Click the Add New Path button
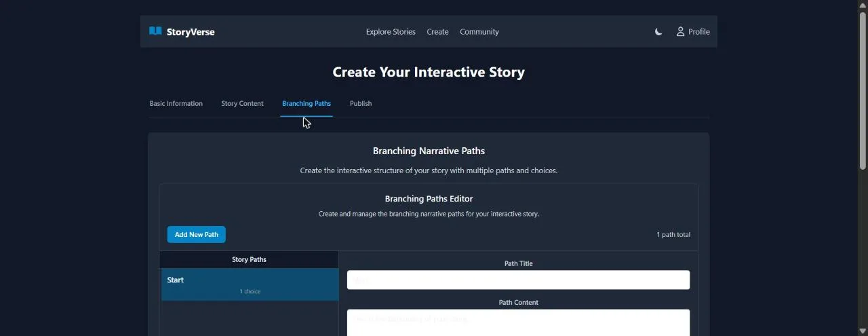Image resolution: width=868 pixels, height=336 pixels. point(197,235)
